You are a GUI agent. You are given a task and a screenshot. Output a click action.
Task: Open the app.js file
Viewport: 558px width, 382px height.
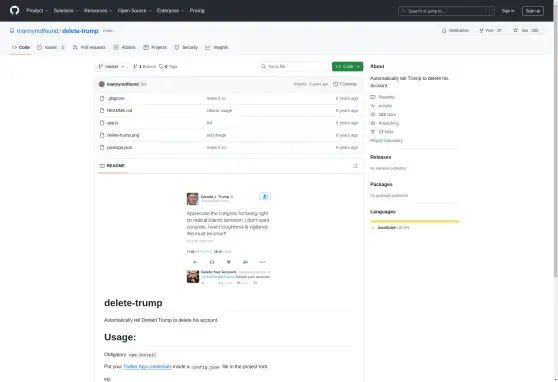[x=112, y=123]
